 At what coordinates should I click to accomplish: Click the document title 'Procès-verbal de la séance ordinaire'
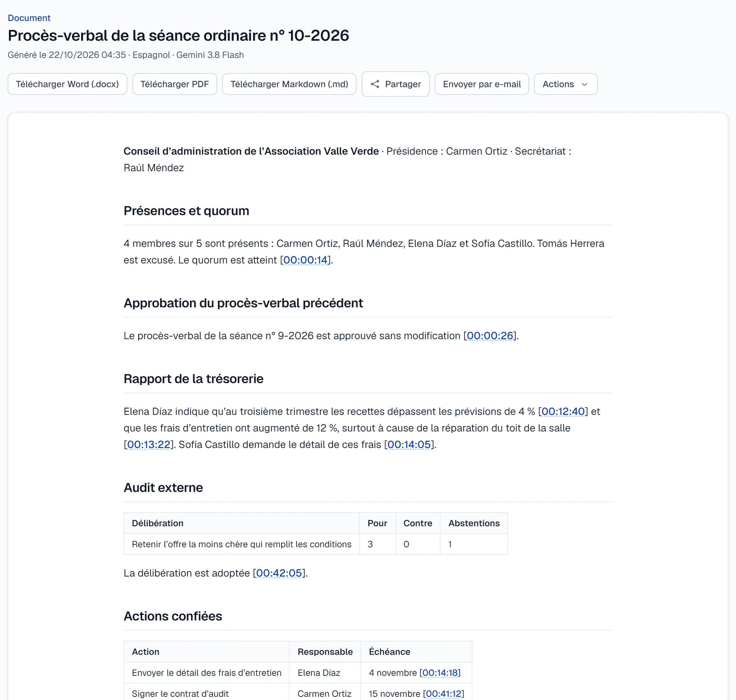tap(178, 36)
